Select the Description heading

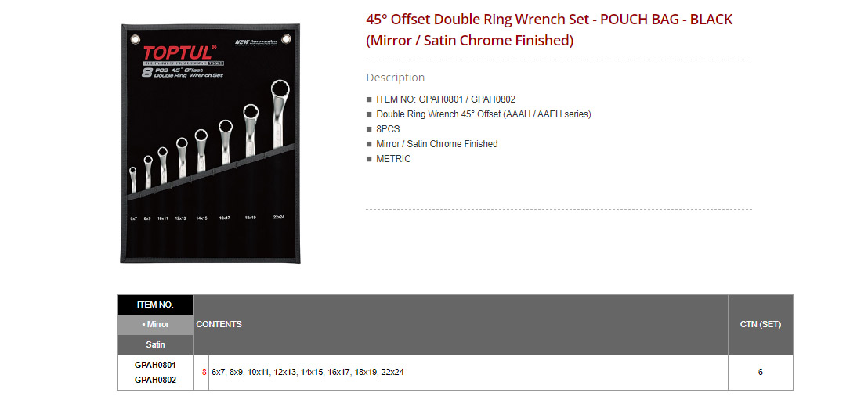tap(396, 78)
